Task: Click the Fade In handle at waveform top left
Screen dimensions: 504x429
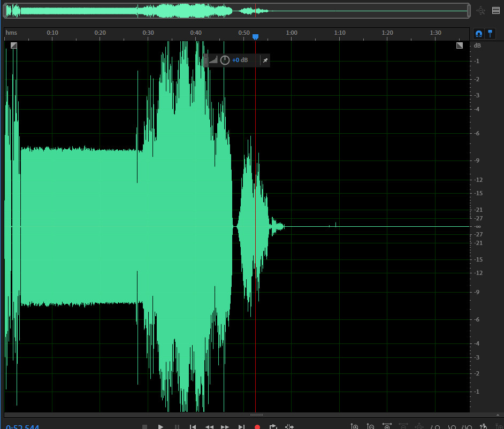Action: [14, 45]
